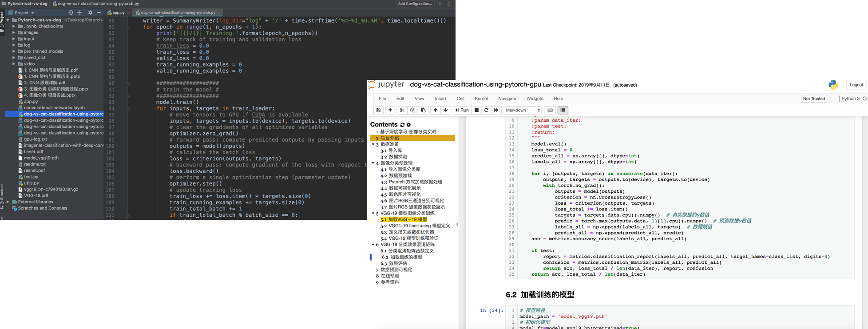
Task: Click the Run button in Jupyter toolbar
Action: point(462,110)
